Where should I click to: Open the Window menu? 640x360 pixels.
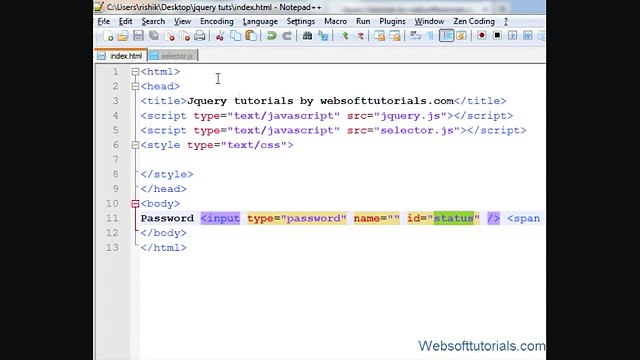(429, 21)
